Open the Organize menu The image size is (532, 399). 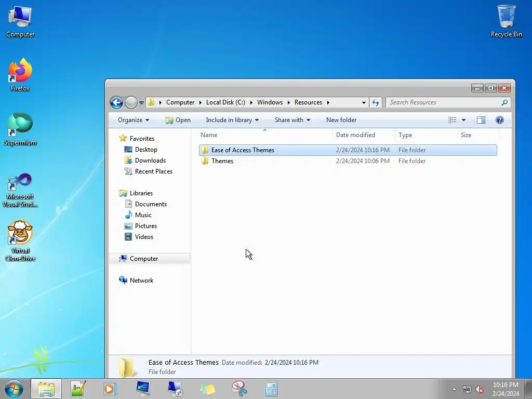pyautogui.click(x=134, y=120)
